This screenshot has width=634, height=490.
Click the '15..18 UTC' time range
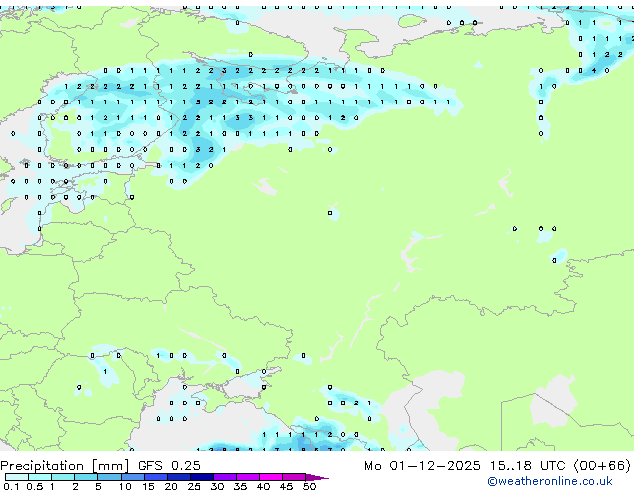(528, 466)
